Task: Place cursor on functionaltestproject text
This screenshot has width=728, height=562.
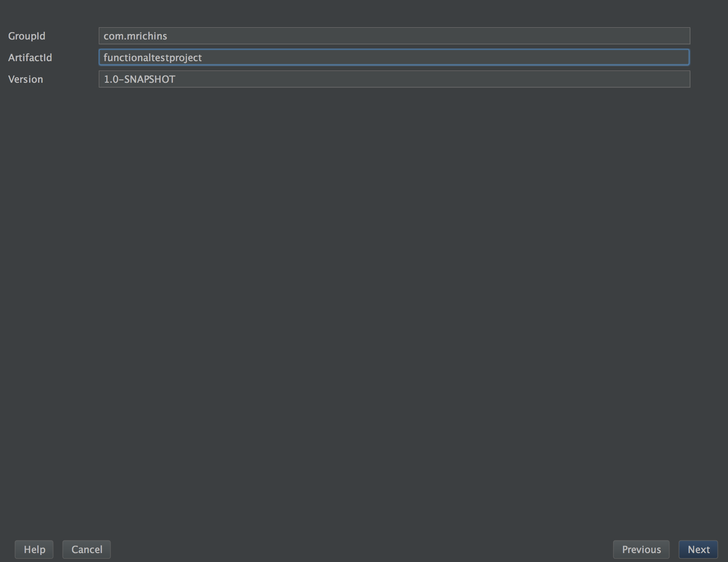Action: click(x=152, y=57)
